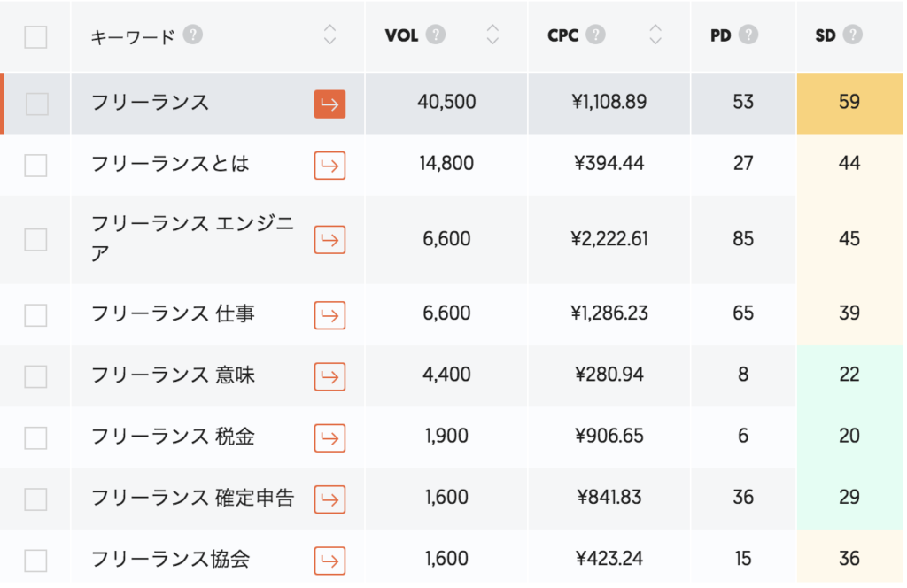Click arrow icon for フリーランス協会 row
This screenshot has height=588, width=907.
coord(329,561)
